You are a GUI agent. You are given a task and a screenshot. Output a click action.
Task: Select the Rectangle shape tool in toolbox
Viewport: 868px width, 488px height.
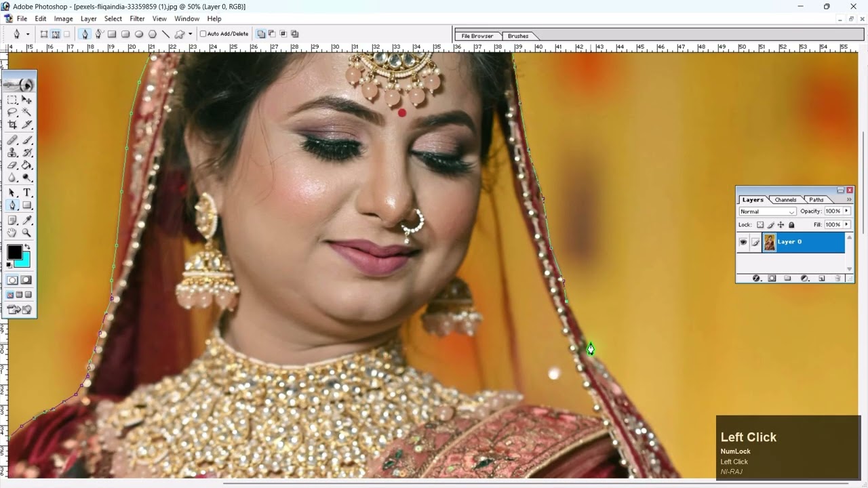27,205
